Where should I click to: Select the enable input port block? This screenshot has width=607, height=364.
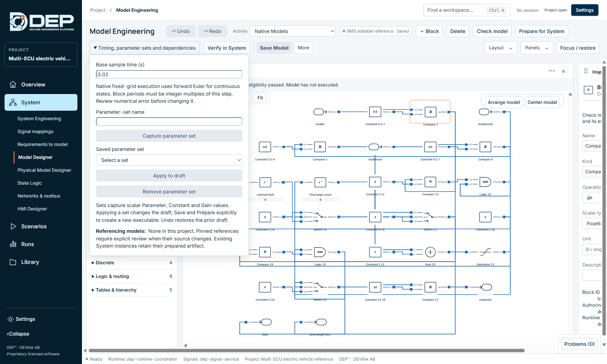click(319, 112)
